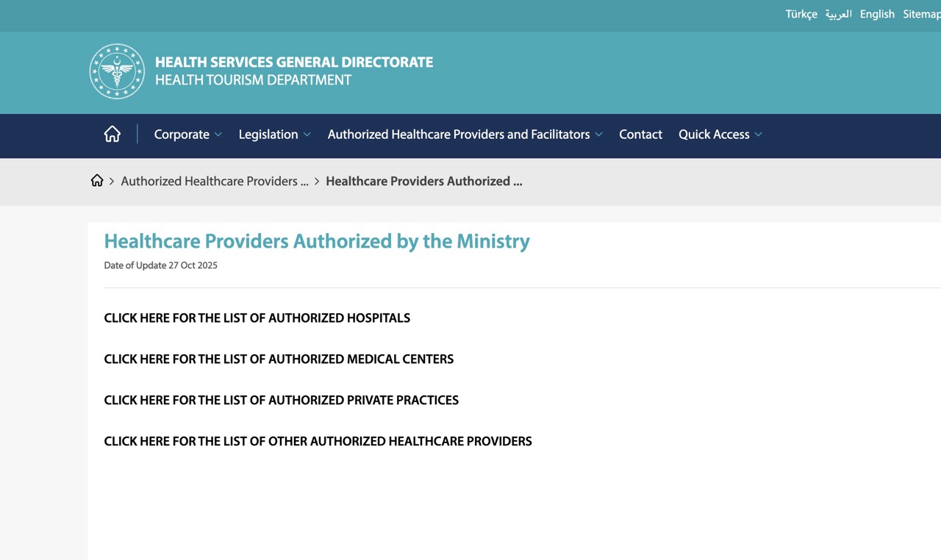Open the Quick Access dropdown

click(x=720, y=134)
